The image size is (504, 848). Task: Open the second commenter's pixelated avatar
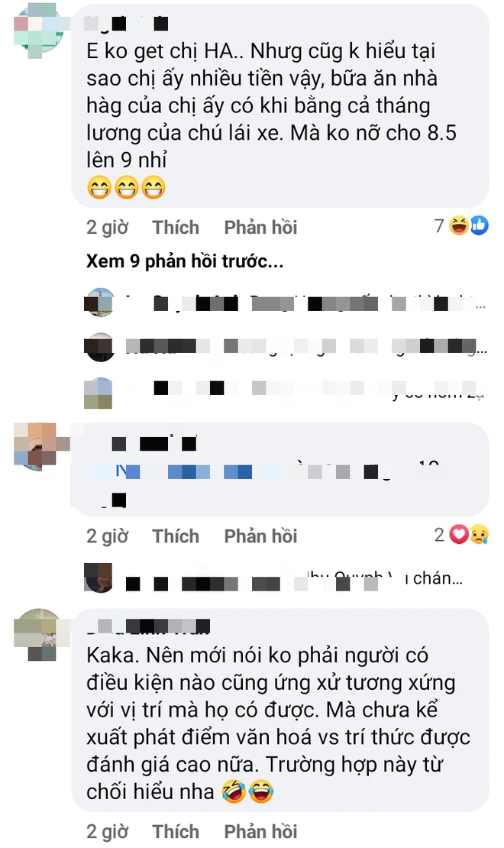(39, 447)
